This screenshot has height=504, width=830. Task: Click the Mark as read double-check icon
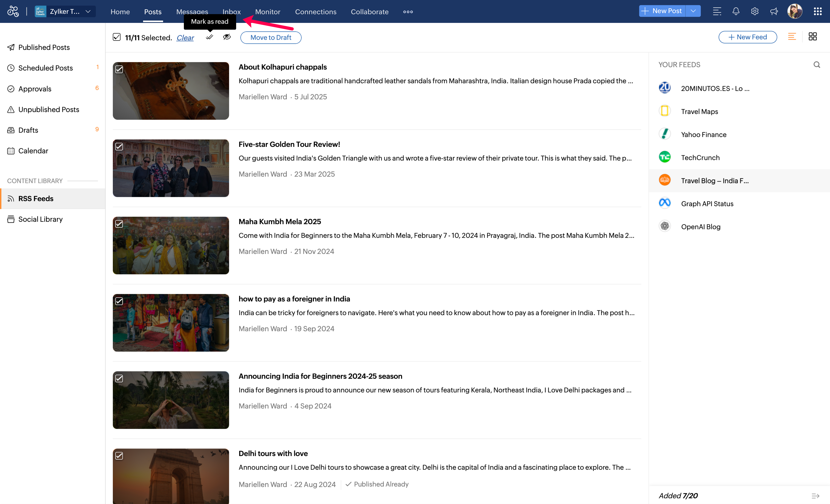click(x=210, y=37)
